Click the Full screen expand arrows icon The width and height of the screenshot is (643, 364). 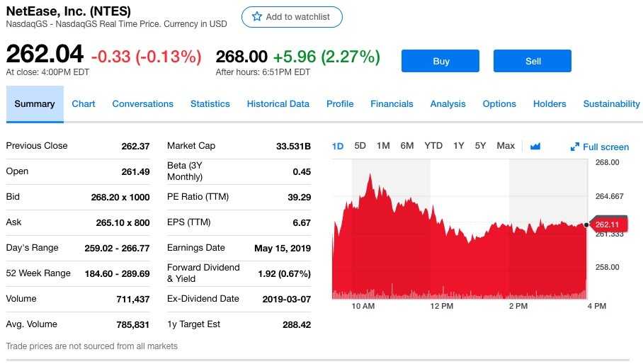tap(574, 147)
